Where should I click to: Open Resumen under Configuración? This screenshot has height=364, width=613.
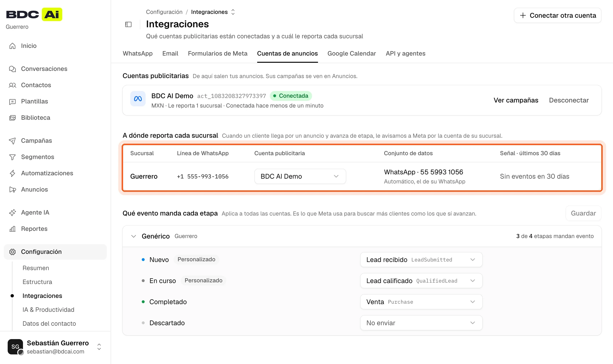point(36,268)
